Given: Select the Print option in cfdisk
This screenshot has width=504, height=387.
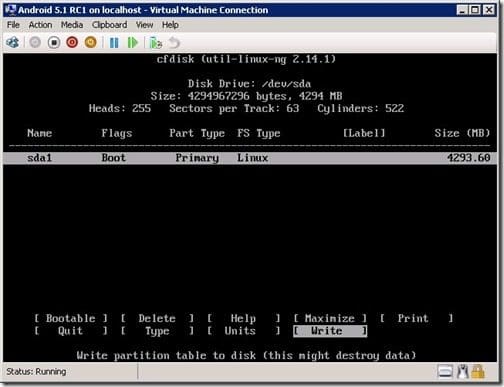Looking at the screenshot, I should click(x=416, y=318).
